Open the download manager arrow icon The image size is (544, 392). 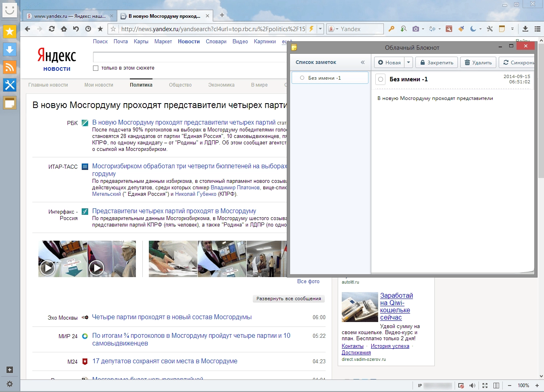tap(525, 29)
